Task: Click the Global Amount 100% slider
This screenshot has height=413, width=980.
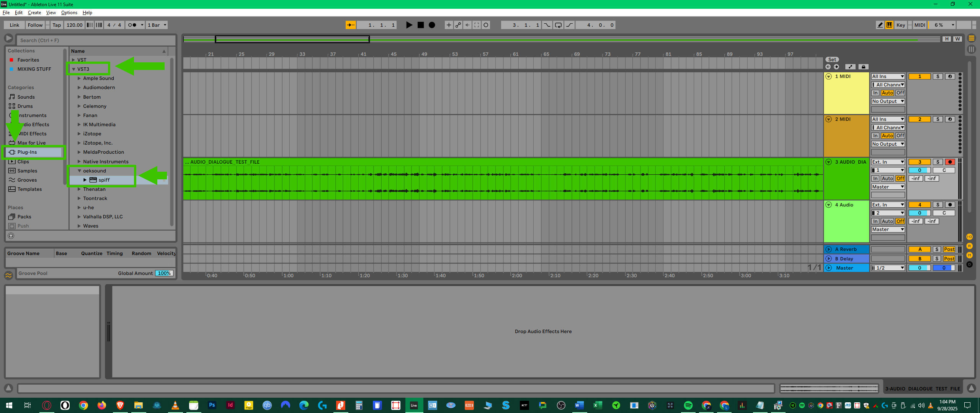Action: 164,273
